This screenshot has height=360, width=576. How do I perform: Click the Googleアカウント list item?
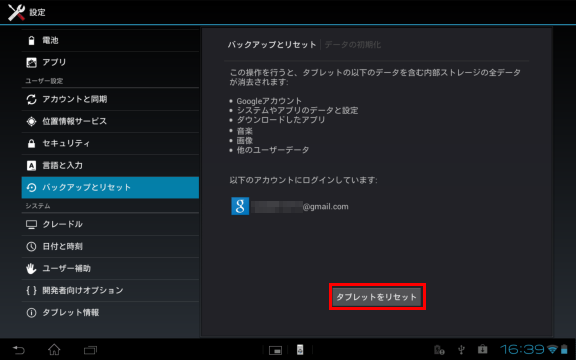pyautogui.click(x=269, y=101)
